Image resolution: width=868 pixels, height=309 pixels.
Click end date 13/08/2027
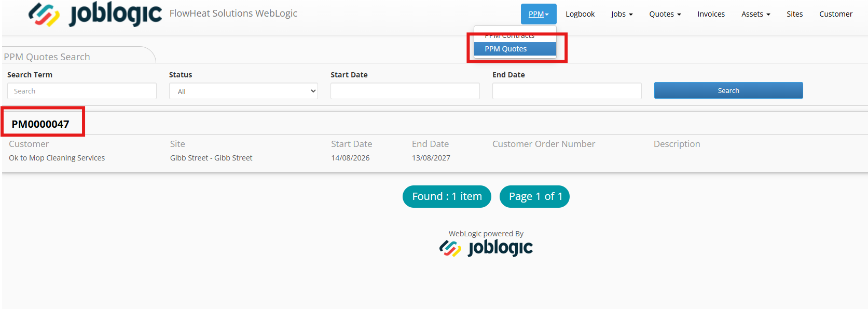click(x=431, y=158)
